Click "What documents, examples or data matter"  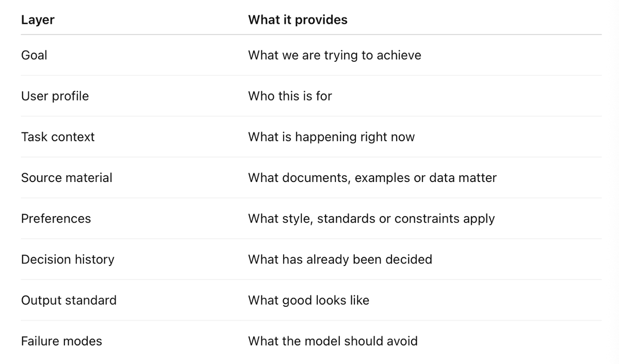click(372, 178)
